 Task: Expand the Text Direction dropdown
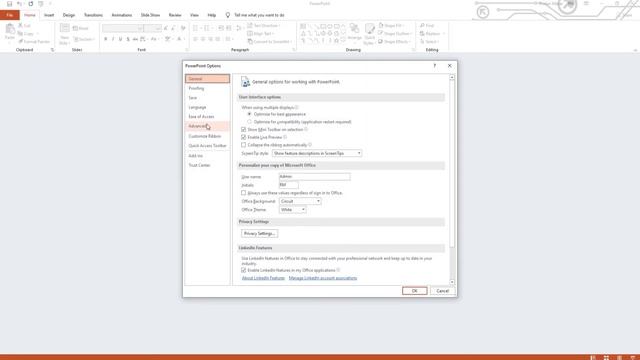(279, 25)
